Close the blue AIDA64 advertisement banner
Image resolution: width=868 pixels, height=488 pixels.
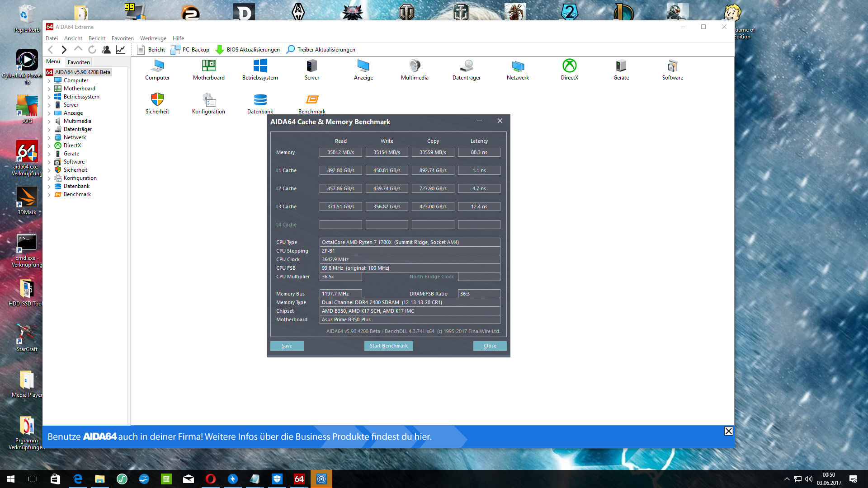(x=728, y=431)
